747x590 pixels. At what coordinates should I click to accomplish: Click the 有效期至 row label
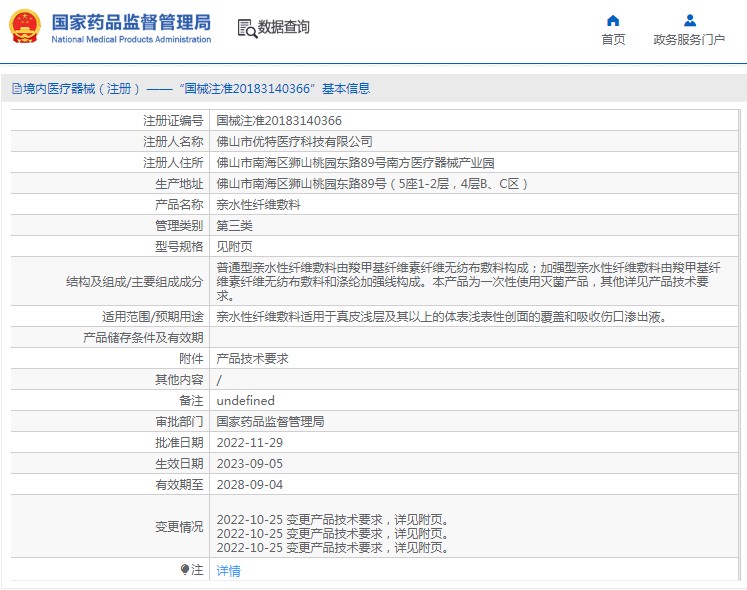click(180, 485)
